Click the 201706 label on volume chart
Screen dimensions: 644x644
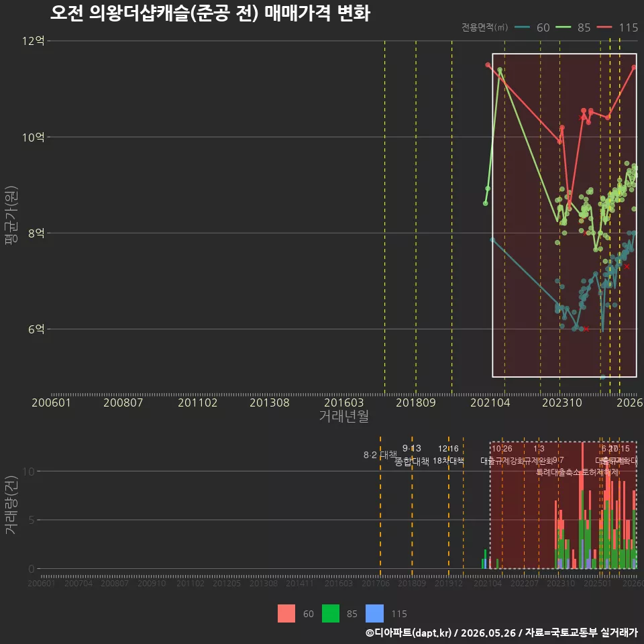coord(376,583)
